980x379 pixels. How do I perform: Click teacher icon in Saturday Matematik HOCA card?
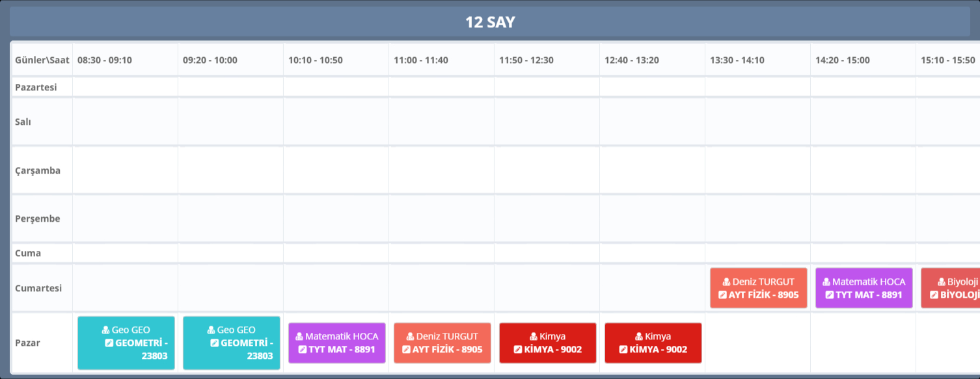[826, 282]
